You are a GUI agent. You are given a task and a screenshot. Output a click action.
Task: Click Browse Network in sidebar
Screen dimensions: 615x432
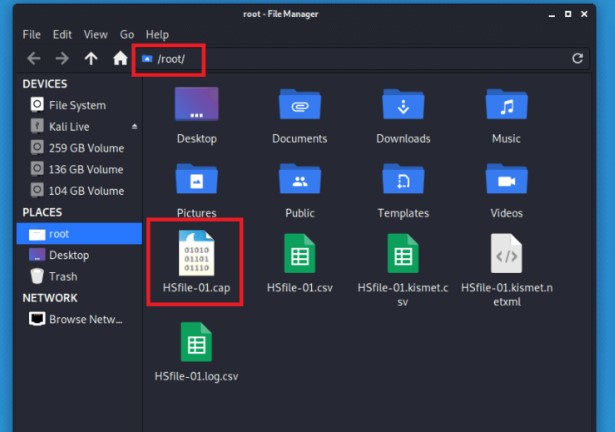(x=79, y=319)
